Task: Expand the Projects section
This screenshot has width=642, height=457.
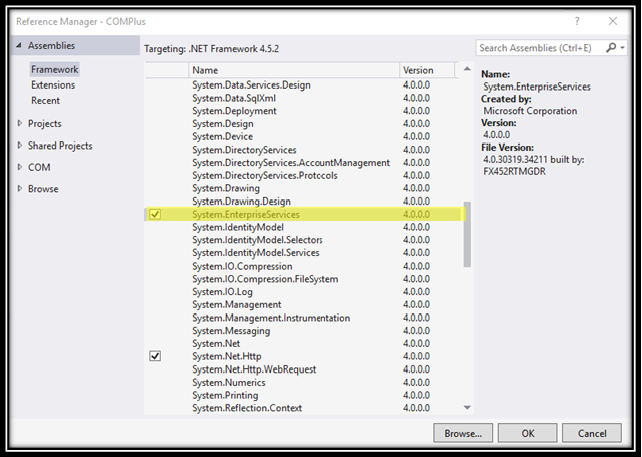Action: click(x=19, y=123)
